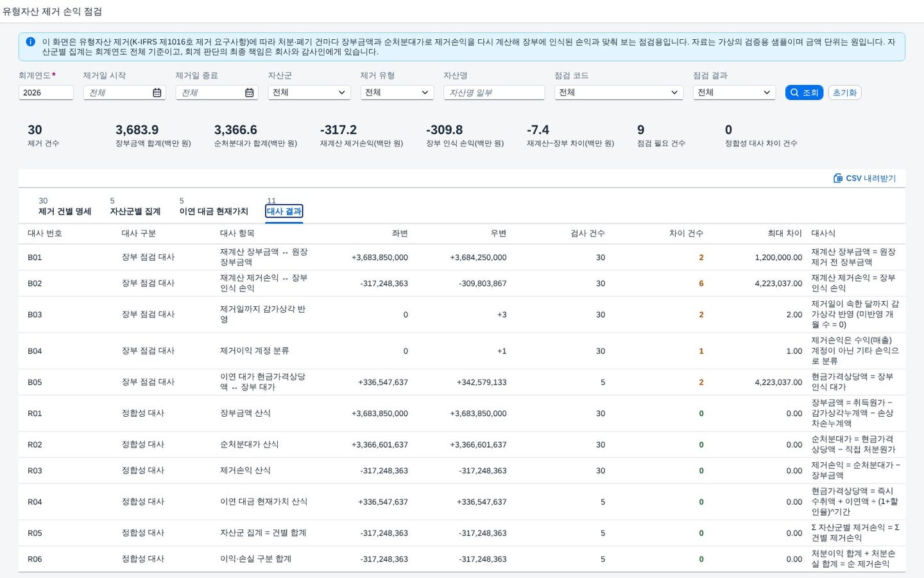924x578 pixels.
Task: Click the 장부금액 산식 item cell
Action: [245, 413]
